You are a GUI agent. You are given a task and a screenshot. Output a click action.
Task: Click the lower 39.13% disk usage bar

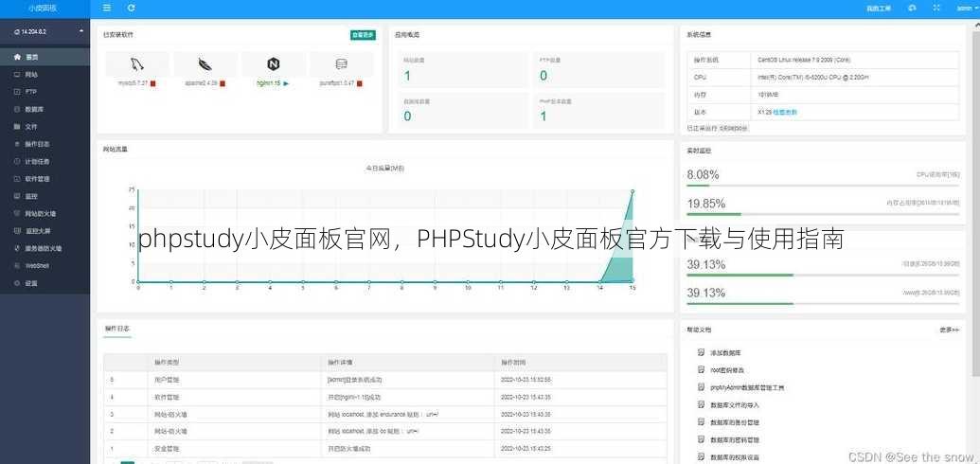pos(823,304)
